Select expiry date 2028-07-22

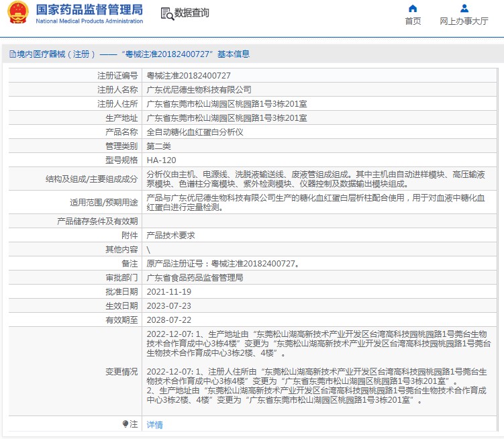[x=168, y=320]
